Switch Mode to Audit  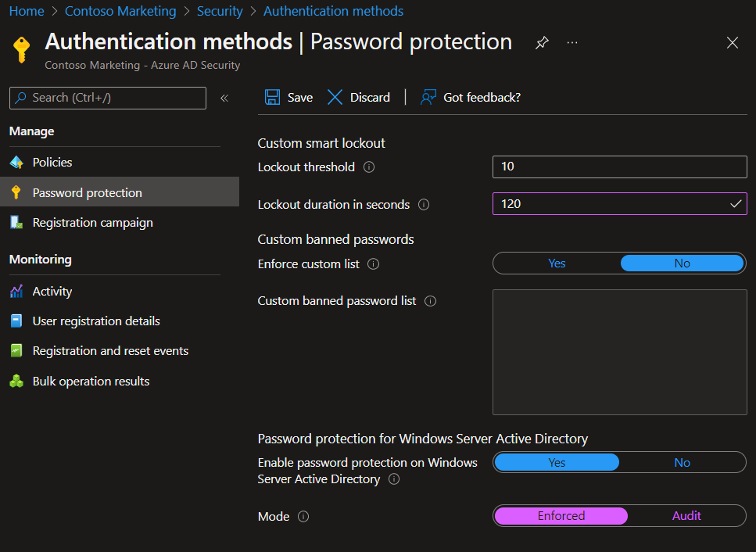(x=686, y=516)
